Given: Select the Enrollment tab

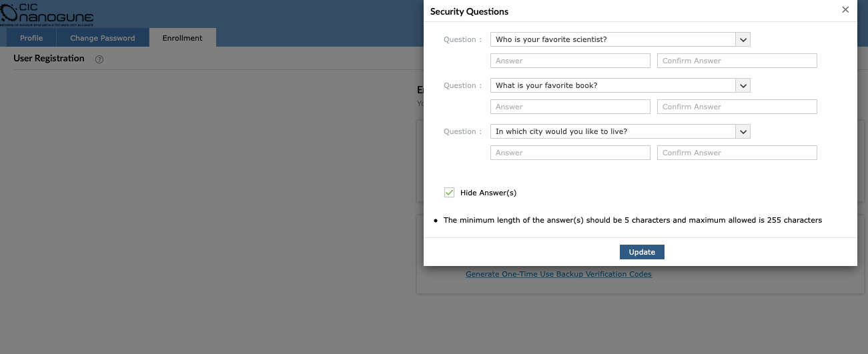Looking at the screenshot, I should point(182,38).
